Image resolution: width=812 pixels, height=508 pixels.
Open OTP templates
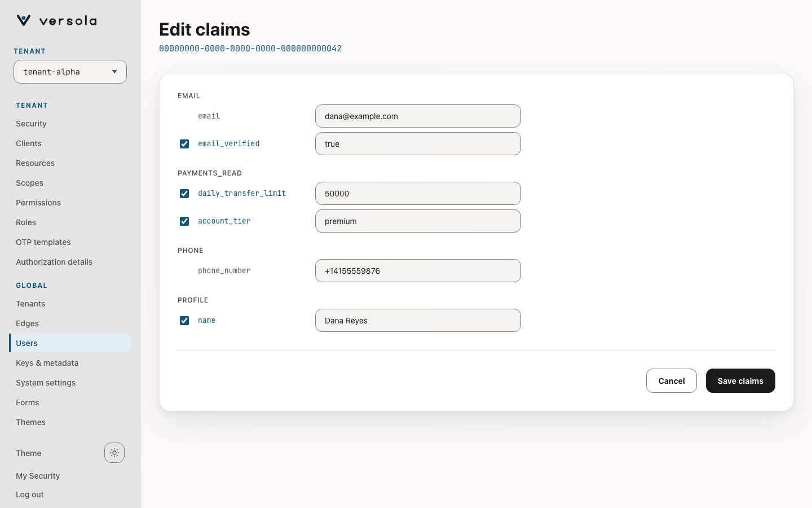pos(70,242)
